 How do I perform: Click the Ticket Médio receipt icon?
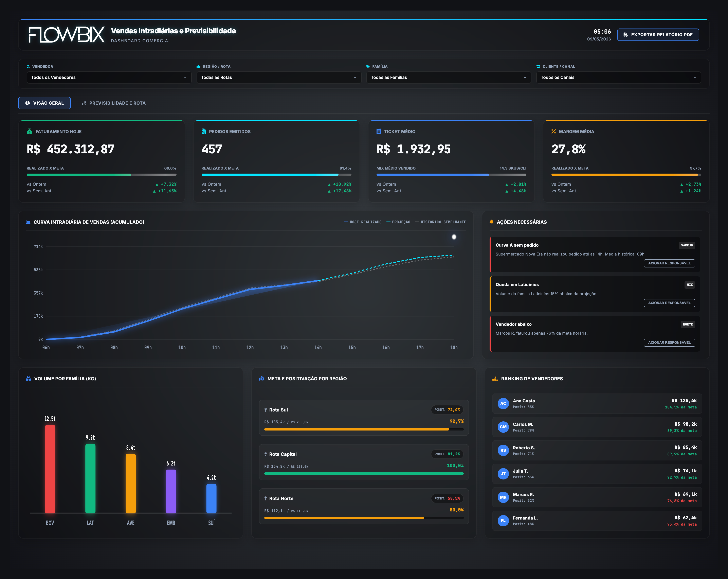[379, 131]
